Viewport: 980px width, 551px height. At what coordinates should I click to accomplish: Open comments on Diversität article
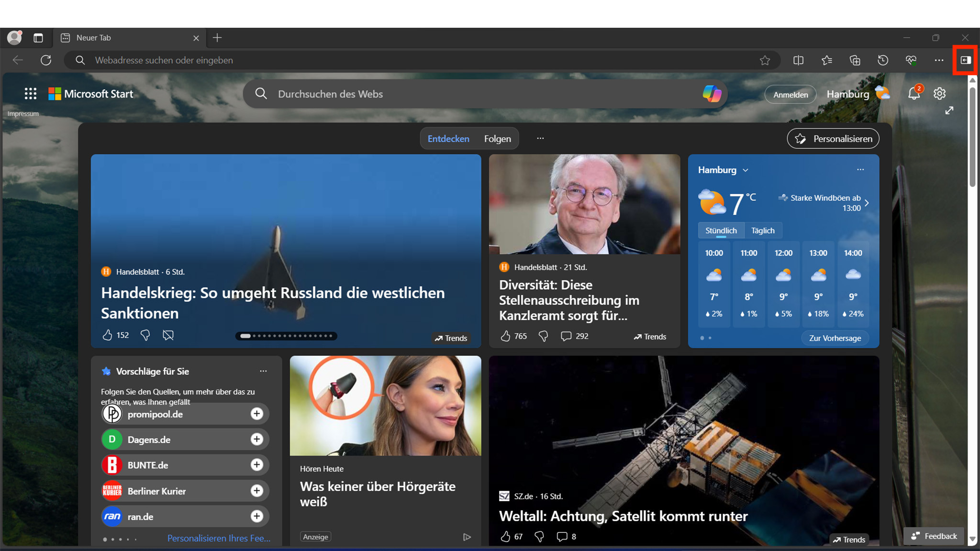click(x=574, y=336)
